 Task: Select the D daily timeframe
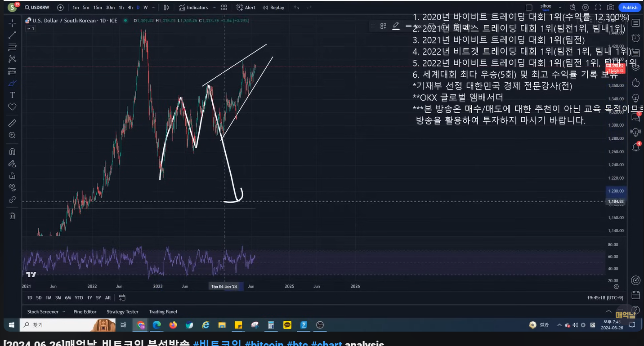pos(138,7)
